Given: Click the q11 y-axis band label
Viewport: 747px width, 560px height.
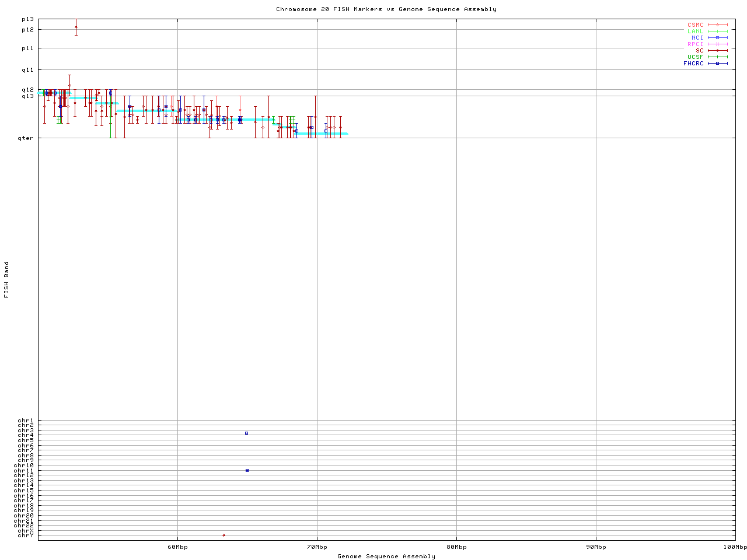Looking at the screenshot, I should pyautogui.click(x=27, y=70).
